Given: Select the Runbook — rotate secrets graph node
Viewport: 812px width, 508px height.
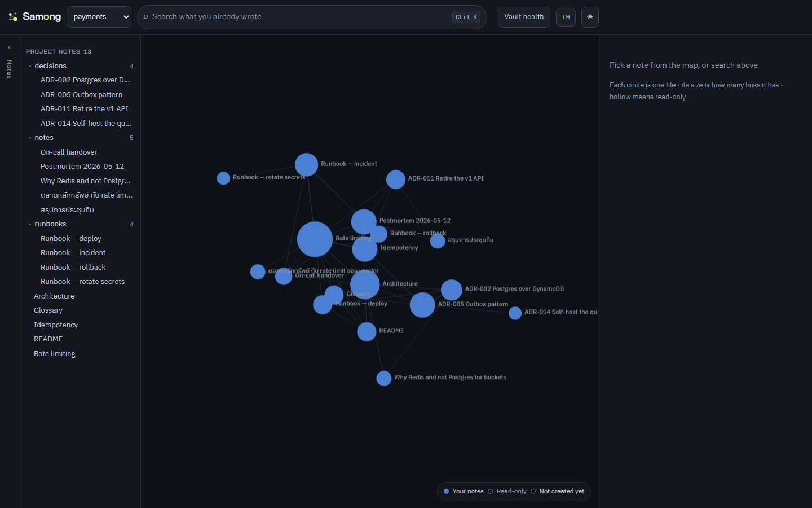Looking at the screenshot, I should coord(223,178).
